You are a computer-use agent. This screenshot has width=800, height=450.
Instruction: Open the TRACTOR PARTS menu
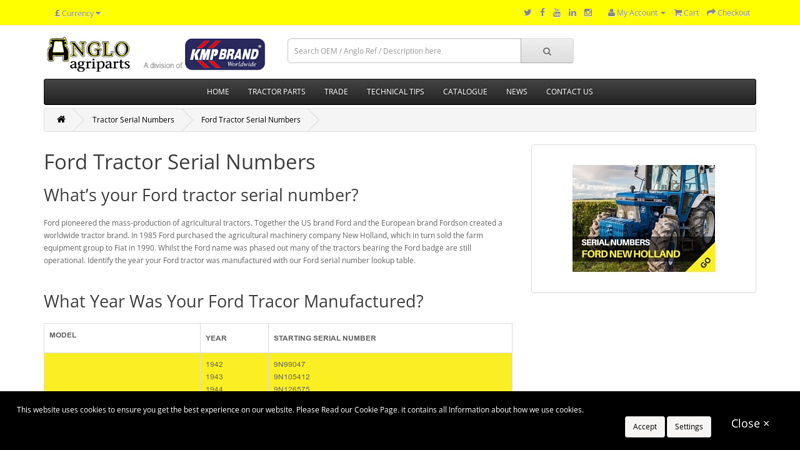point(277,92)
